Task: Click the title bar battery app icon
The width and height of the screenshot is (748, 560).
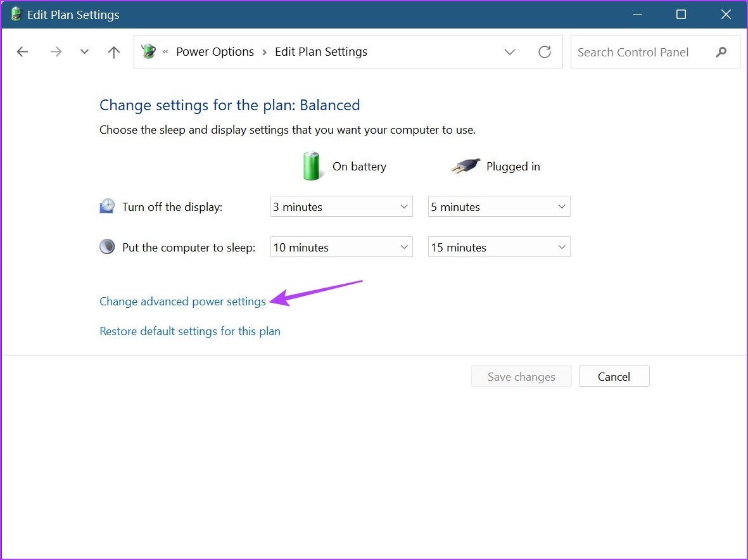Action: point(16,15)
